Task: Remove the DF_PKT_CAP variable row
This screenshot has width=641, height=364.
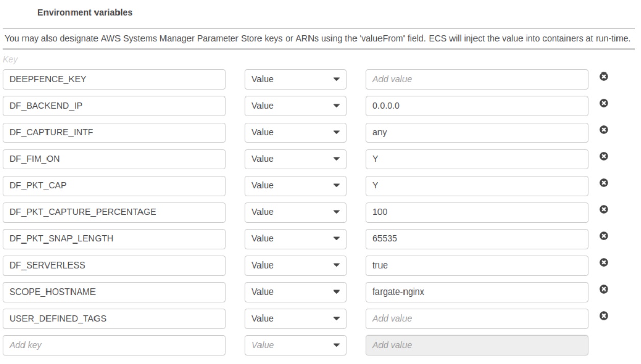Action: [603, 182]
